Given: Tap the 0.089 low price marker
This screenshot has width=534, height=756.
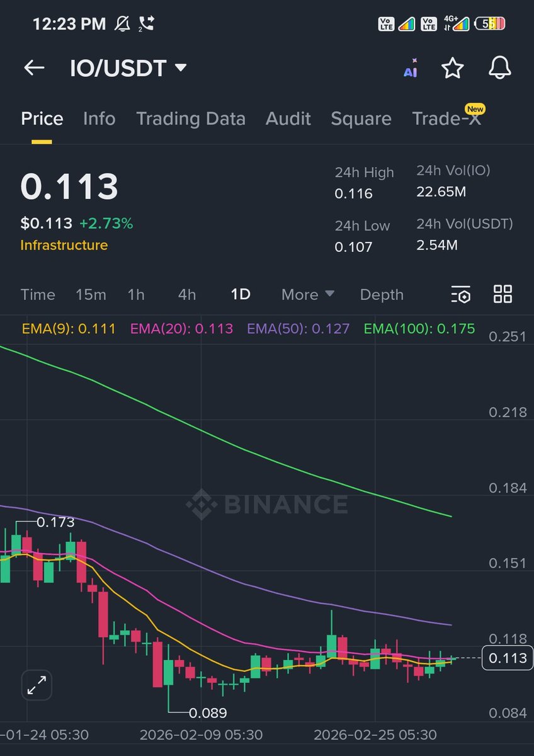Looking at the screenshot, I should click(208, 713).
